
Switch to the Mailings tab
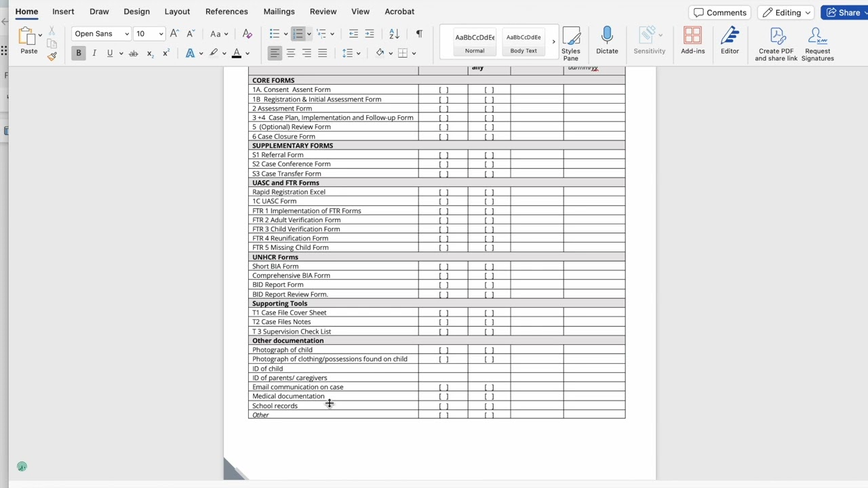[x=279, y=12]
